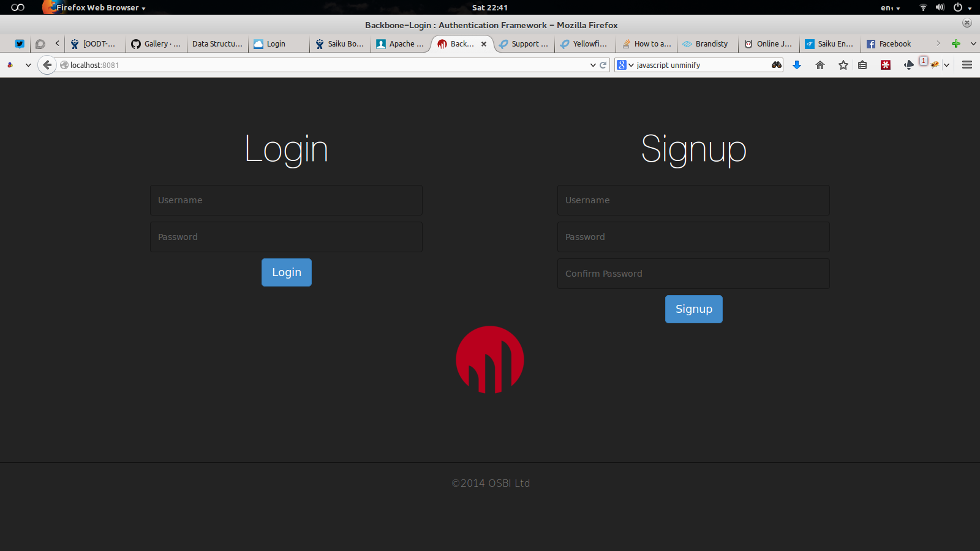Open the dropdown next to Firebug icon

(x=946, y=65)
